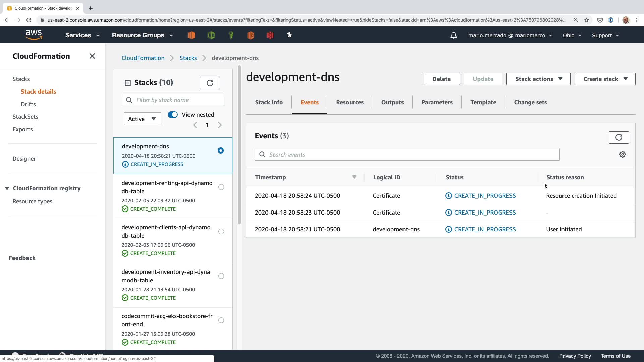This screenshot has width=644, height=362.
Task: Toggle the View nested switch
Action: (x=173, y=115)
